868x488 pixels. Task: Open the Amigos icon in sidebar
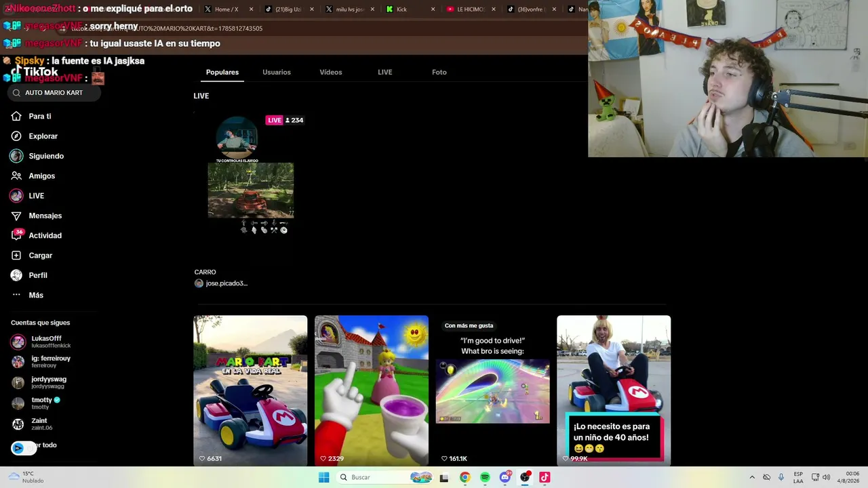pyautogui.click(x=16, y=176)
